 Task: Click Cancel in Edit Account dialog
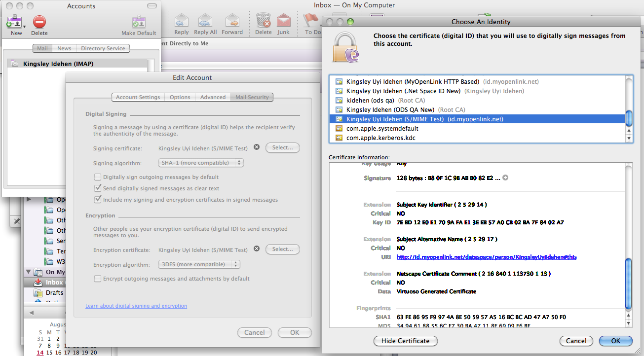[x=255, y=332]
